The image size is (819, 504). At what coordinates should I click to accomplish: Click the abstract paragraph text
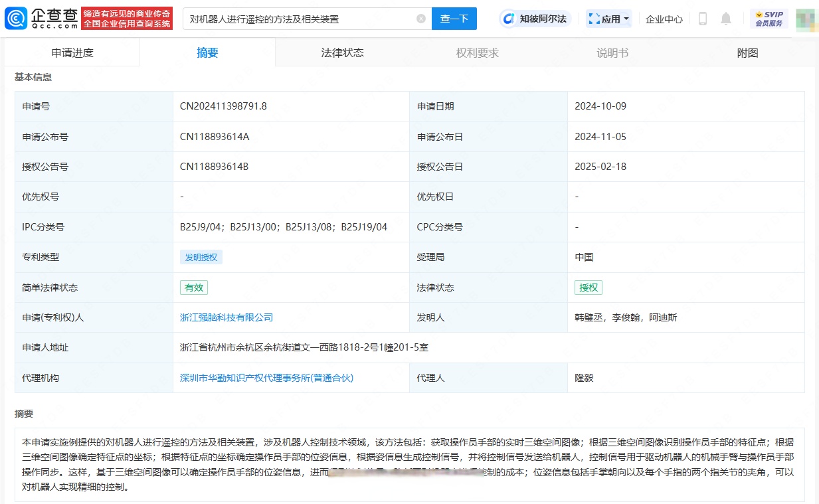pyautogui.click(x=409, y=464)
